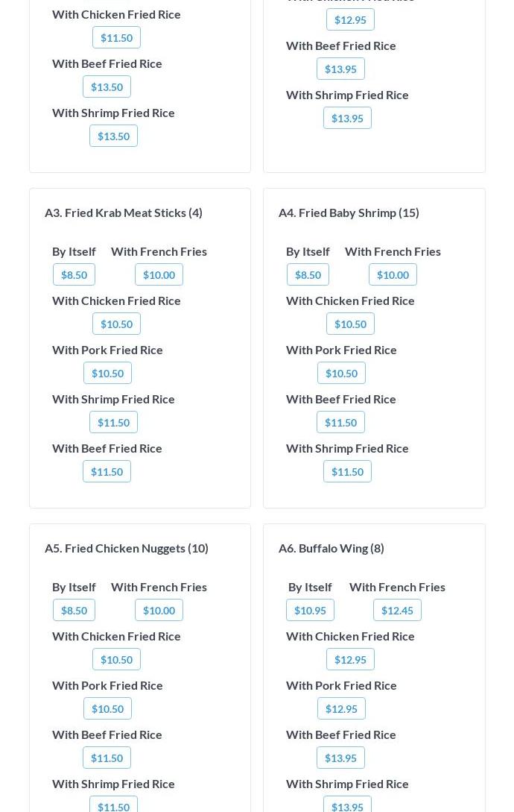The image size is (514, 812).
Task: Choose A6 Buffalo Wing With French Fries $12.45
Action: 397,610
